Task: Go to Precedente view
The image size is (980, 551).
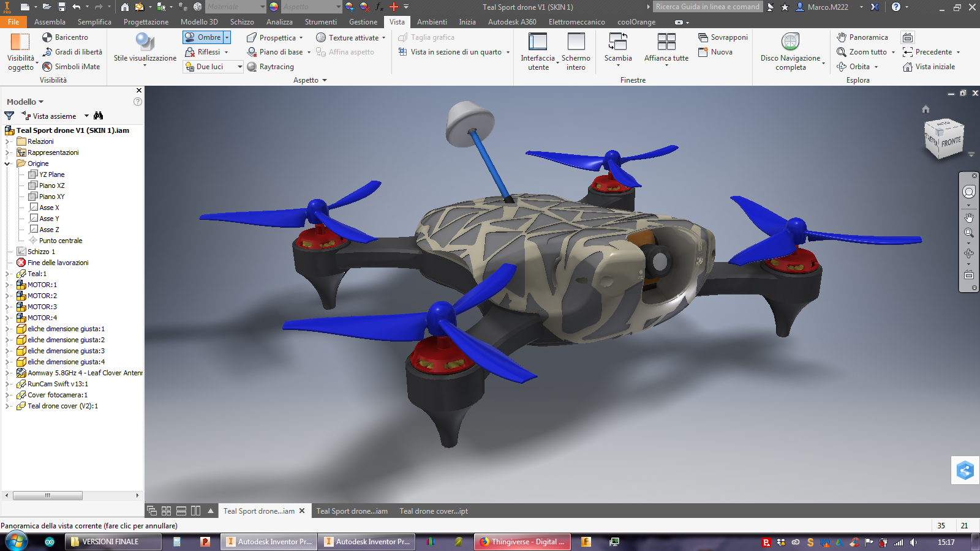Action: [x=927, y=52]
